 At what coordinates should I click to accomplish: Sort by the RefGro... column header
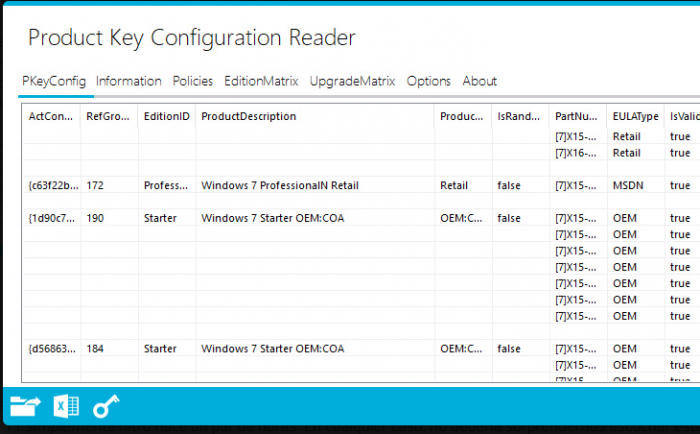(108, 117)
